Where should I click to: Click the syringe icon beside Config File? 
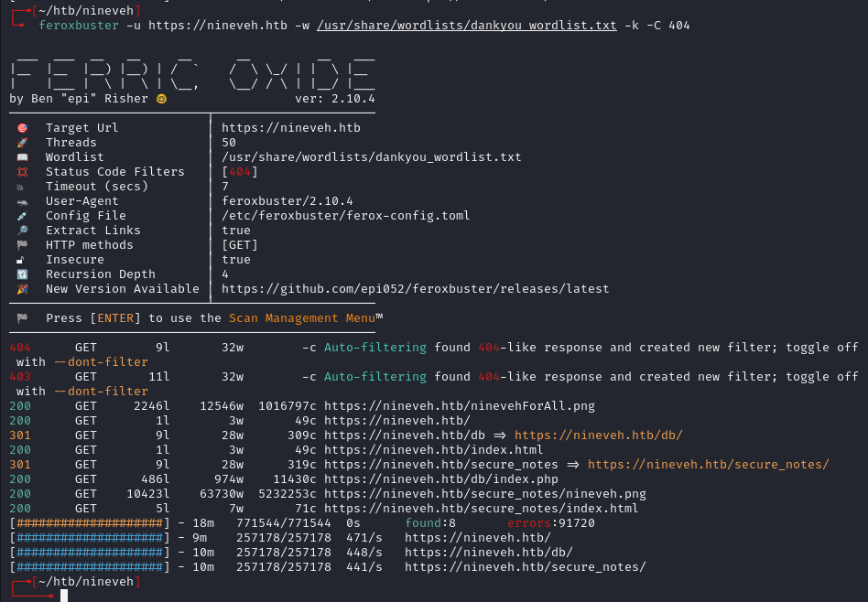23,215
